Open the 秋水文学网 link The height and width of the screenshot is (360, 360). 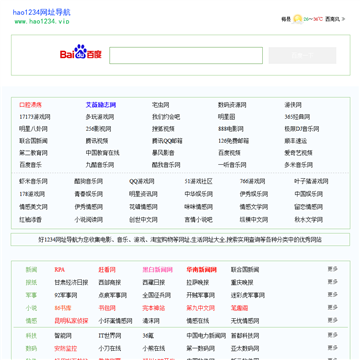(x=309, y=220)
